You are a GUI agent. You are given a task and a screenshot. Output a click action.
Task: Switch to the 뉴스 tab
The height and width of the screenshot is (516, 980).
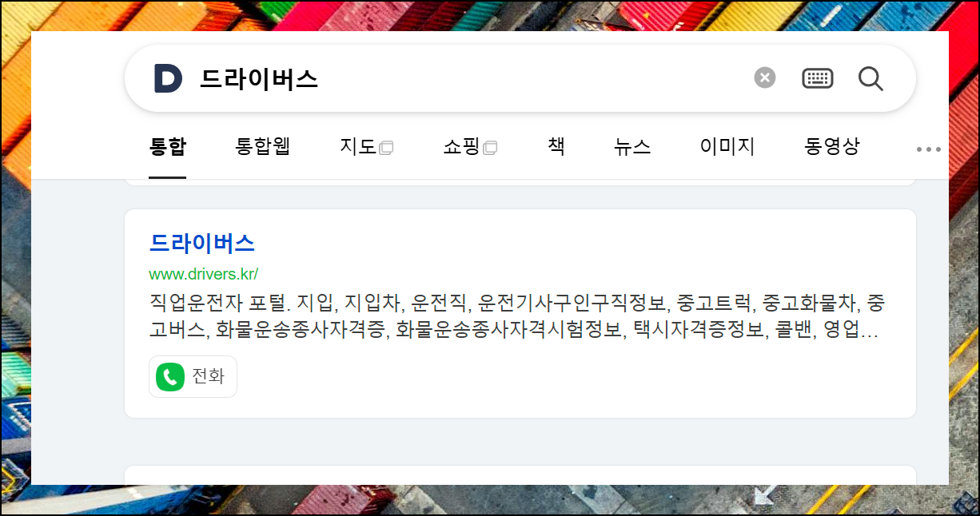pyautogui.click(x=632, y=147)
